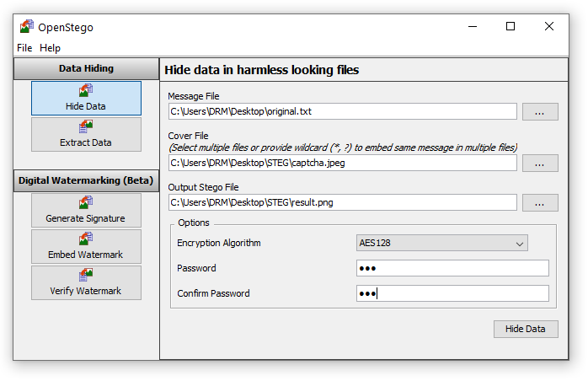Open the File menu
Viewport: 588px width, 381px height.
pos(24,48)
